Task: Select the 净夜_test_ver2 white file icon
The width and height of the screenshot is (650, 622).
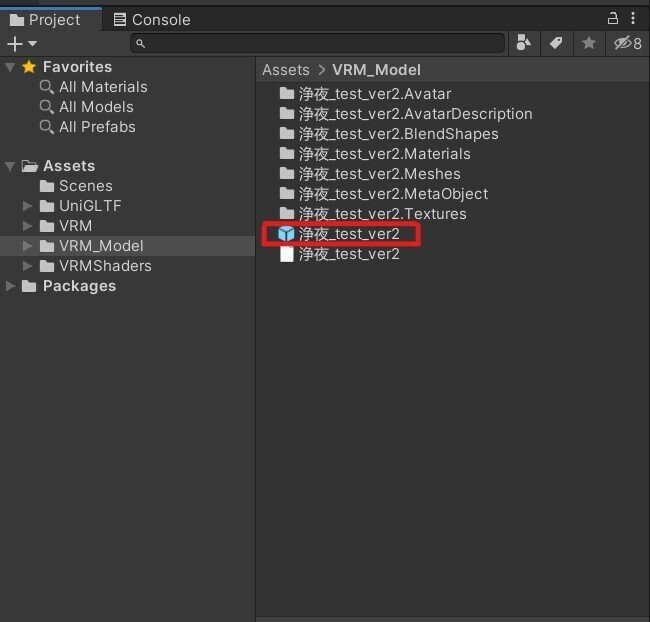Action: pyautogui.click(x=286, y=254)
